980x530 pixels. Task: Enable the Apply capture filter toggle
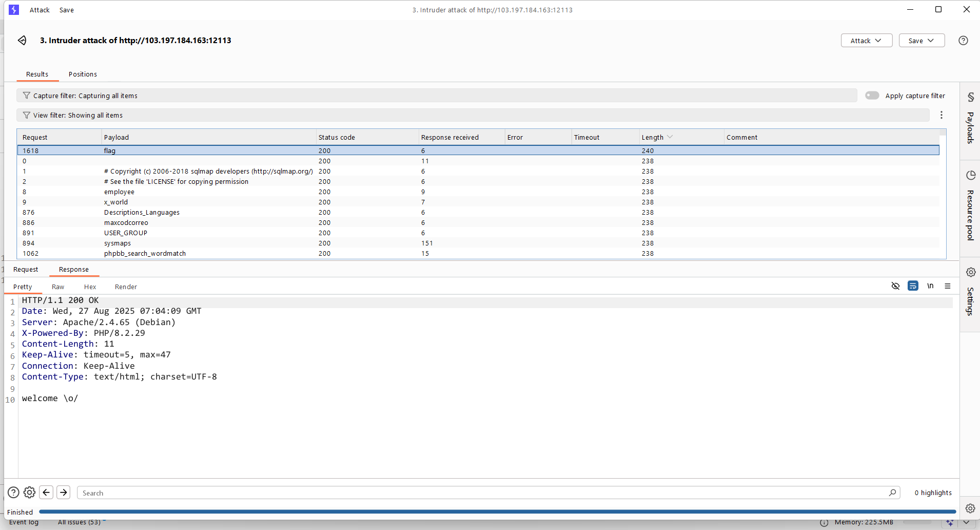tap(872, 96)
